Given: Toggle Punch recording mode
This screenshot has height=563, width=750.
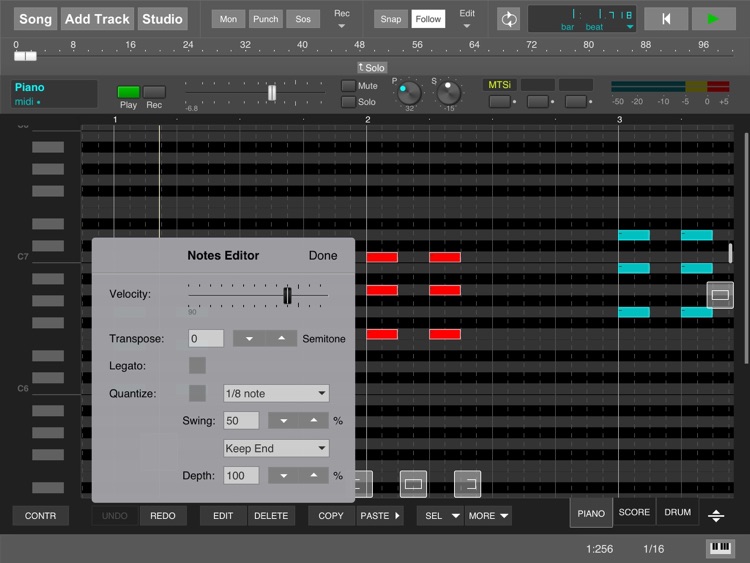Looking at the screenshot, I should point(265,19).
